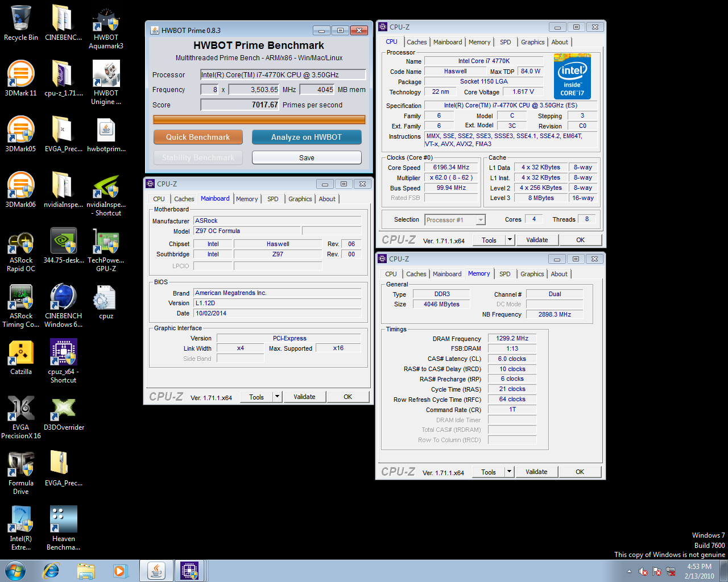Open Windows Explorer from taskbar

(86, 571)
